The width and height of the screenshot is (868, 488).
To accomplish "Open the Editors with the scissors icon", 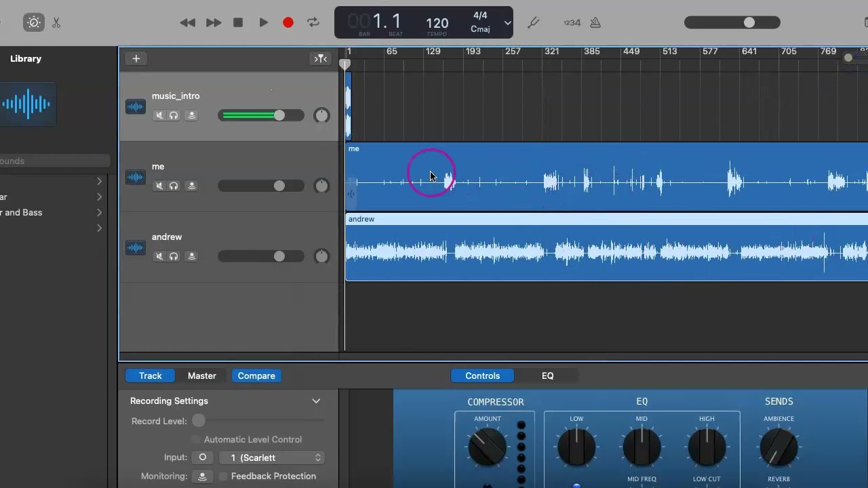I will (56, 22).
